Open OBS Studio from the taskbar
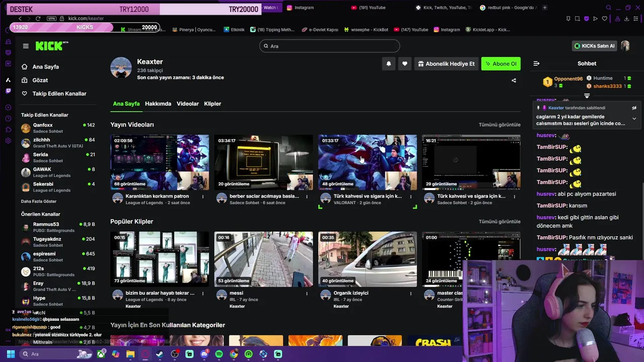 coord(175,354)
